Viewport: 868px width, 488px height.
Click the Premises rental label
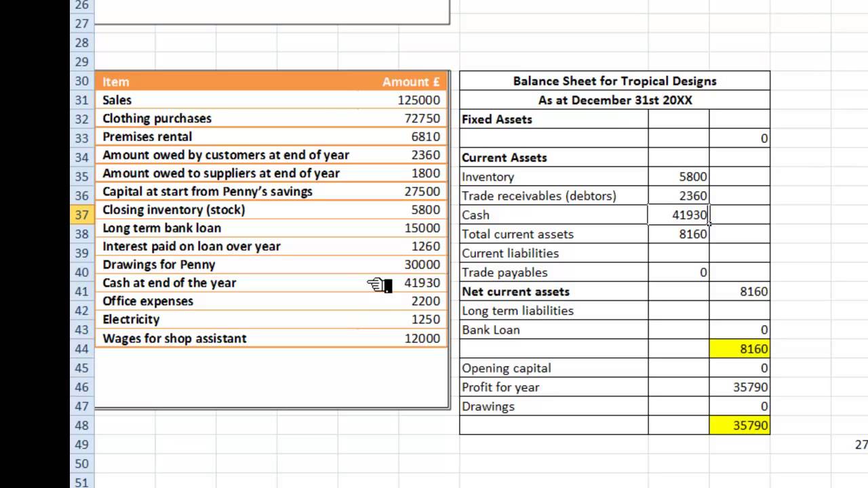coord(147,136)
